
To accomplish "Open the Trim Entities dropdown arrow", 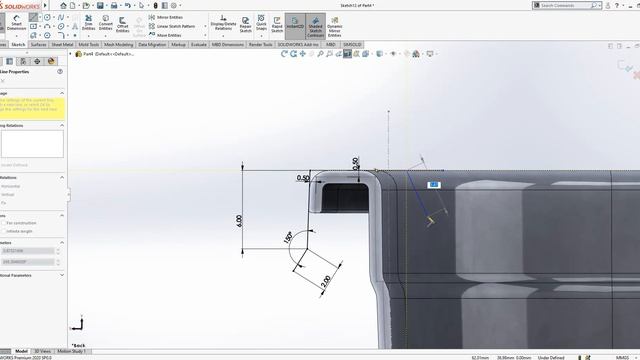I will tap(88, 36).
